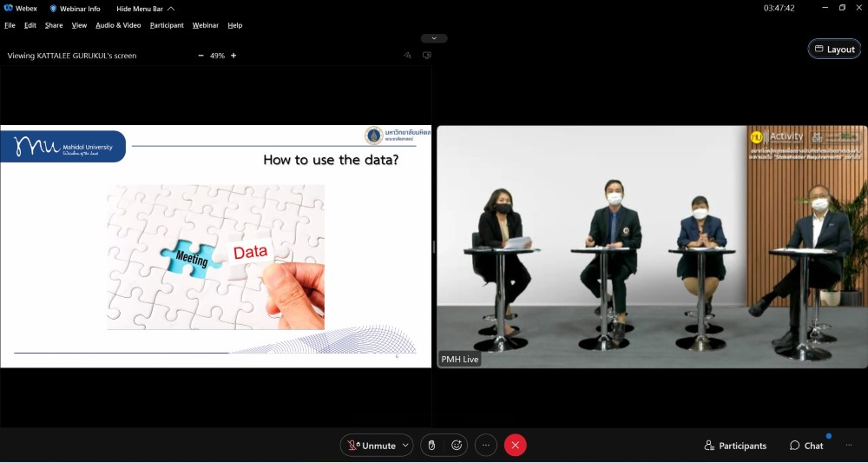Click the annotate pen icon
Image resolution: width=868 pixels, height=463 pixels.
pyautogui.click(x=407, y=56)
